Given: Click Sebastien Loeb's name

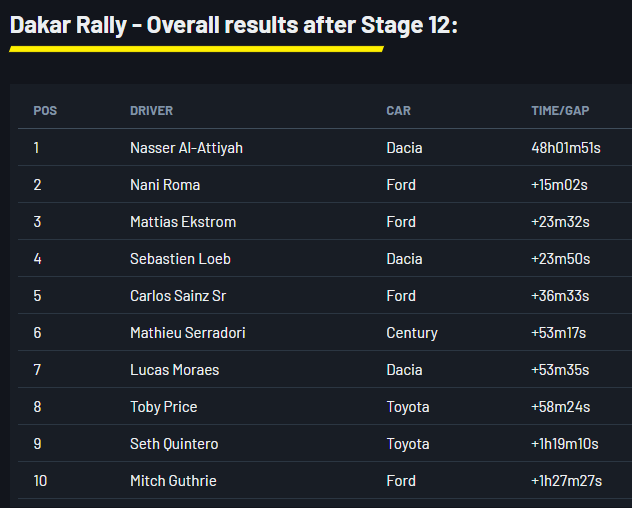Looking at the screenshot, I should 180,259.
